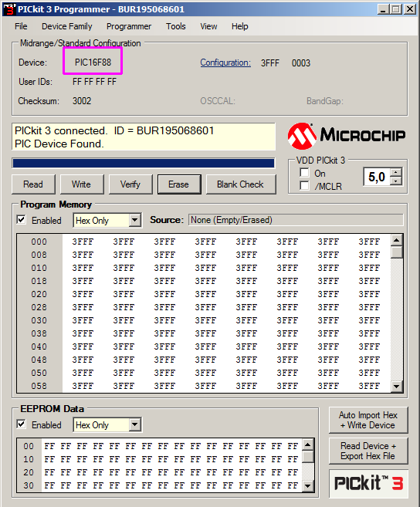The width and height of the screenshot is (420, 507).
Task: Click the Configuration link
Action: [225, 63]
